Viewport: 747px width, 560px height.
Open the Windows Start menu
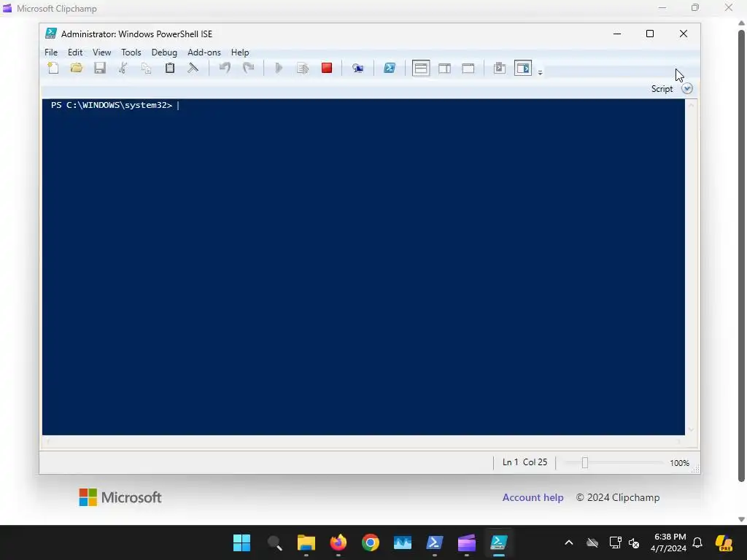[x=241, y=542]
